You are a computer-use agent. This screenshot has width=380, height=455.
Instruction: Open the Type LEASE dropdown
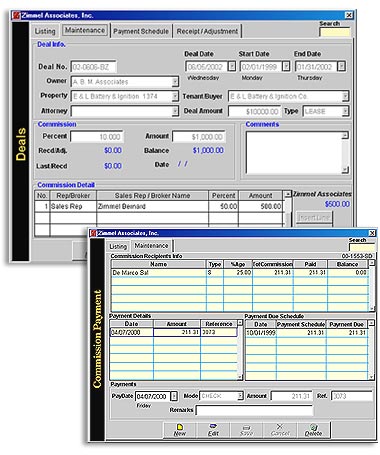point(345,111)
